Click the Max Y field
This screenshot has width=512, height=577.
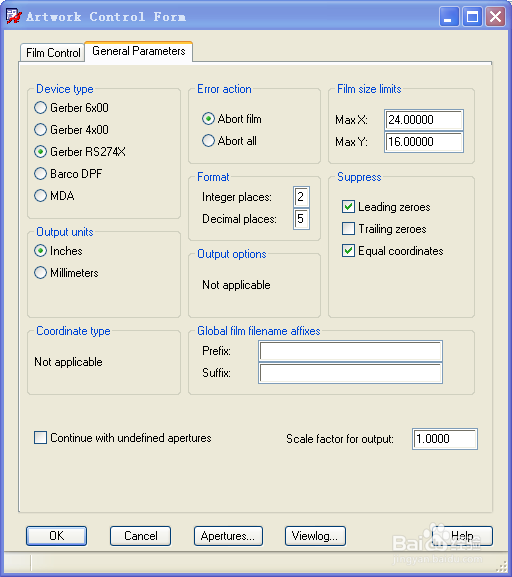coord(424,142)
